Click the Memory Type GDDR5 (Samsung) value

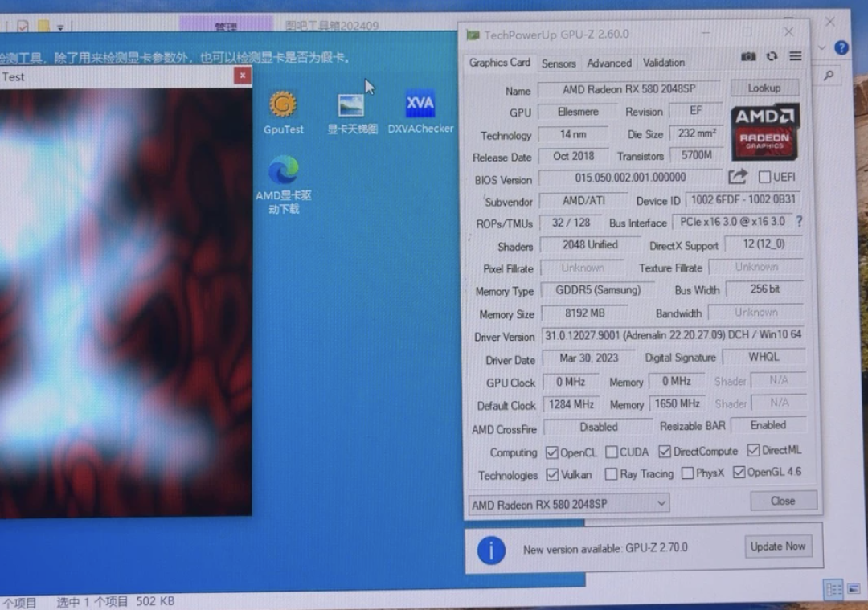[x=597, y=290]
